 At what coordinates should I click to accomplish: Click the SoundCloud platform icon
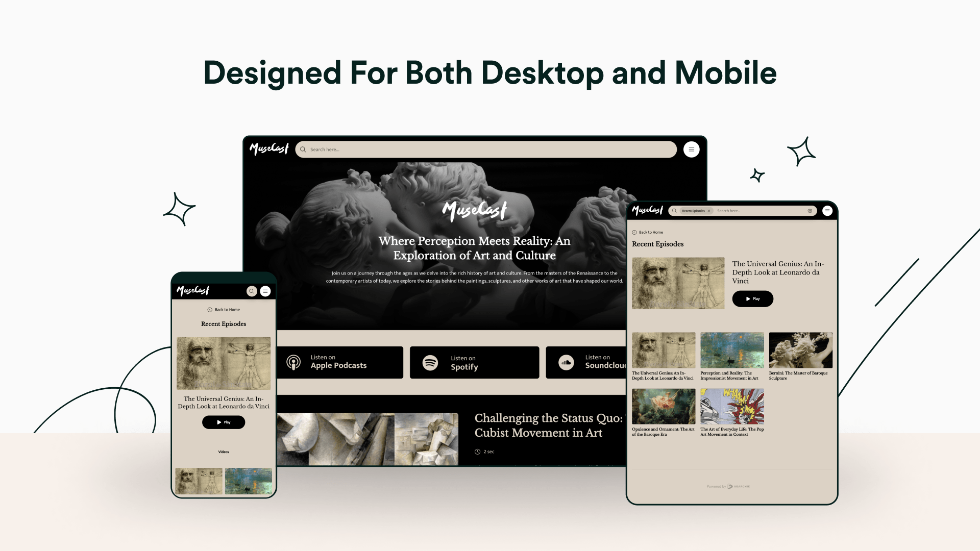pyautogui.click(x=567, y=362)
